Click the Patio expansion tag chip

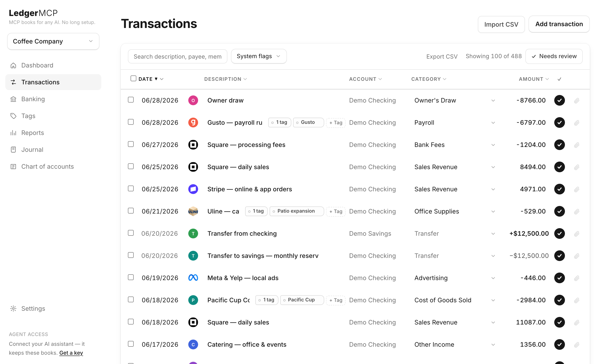coord(297,211)
